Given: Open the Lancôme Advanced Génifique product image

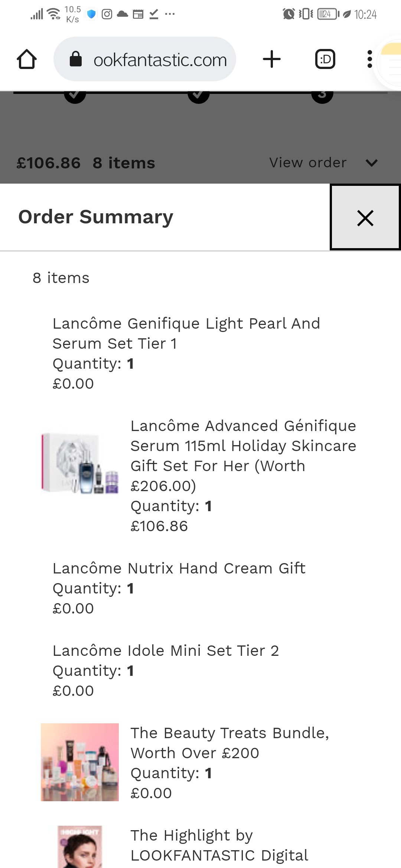Looking at the screenshot, I should 80,464.
